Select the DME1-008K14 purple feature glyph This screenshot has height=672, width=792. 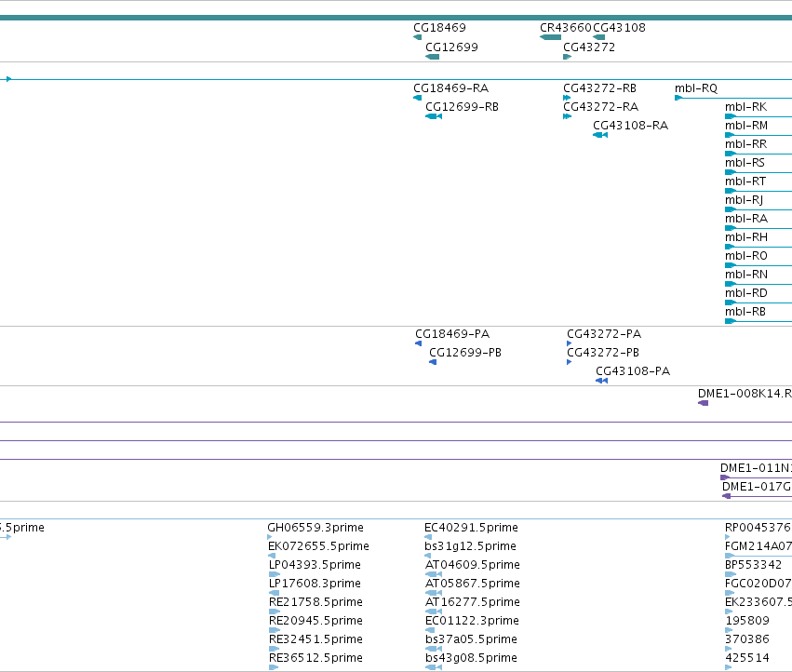click(x=703, y=403)
